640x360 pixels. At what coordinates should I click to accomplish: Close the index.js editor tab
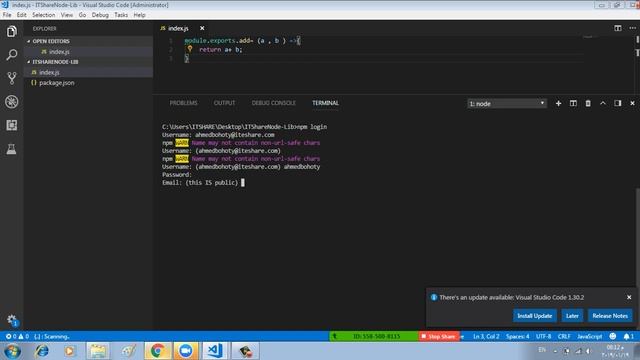[x=202, y=28]
